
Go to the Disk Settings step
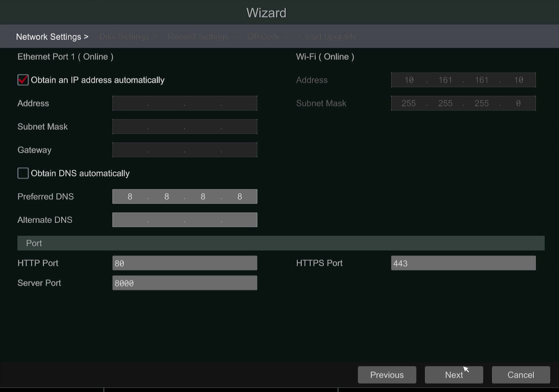click(x=127, y=37)
